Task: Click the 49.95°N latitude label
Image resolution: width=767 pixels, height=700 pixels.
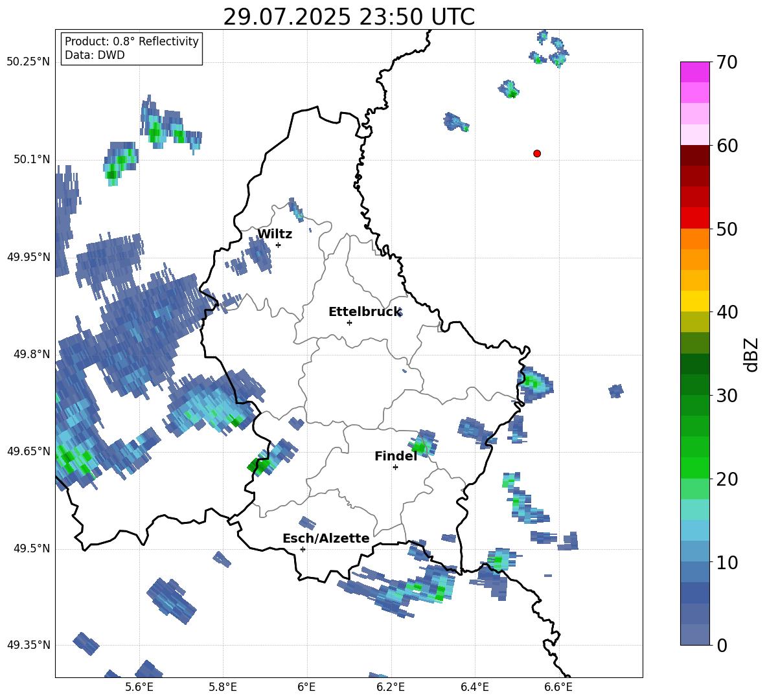Action: (x=29, y=256)
